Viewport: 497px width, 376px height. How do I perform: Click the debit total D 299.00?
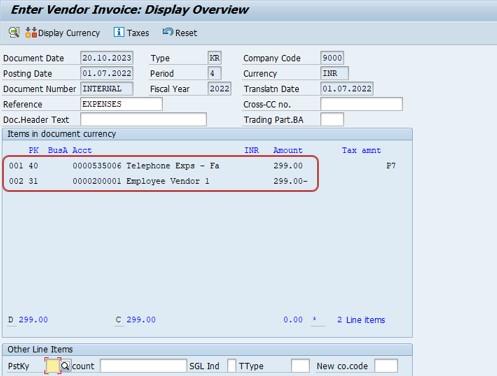pyautogui.click(x=28, y=320)
